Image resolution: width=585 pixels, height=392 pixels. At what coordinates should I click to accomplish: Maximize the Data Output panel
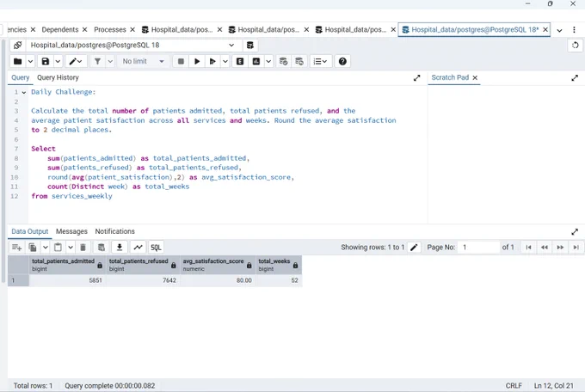[x=575, y=232]
